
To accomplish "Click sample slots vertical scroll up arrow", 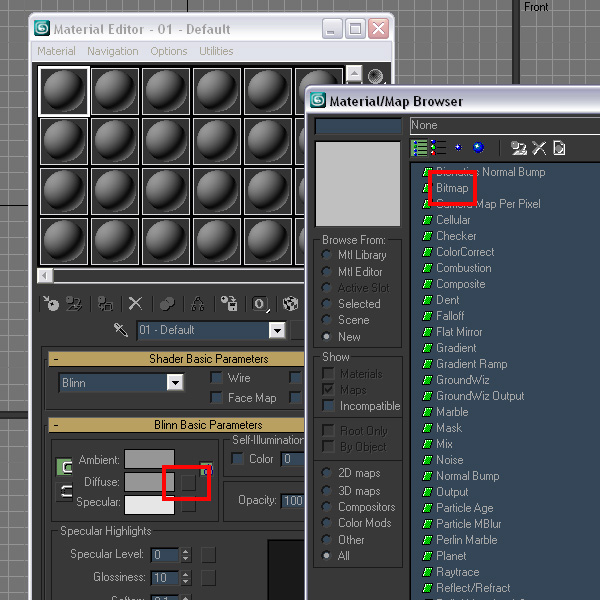I will tap(354, 73).
